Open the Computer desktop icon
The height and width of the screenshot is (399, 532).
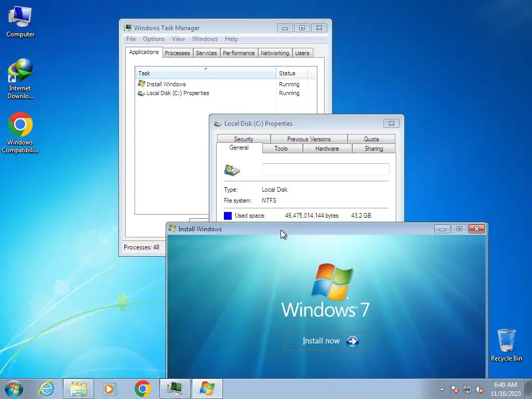(20, 22)
